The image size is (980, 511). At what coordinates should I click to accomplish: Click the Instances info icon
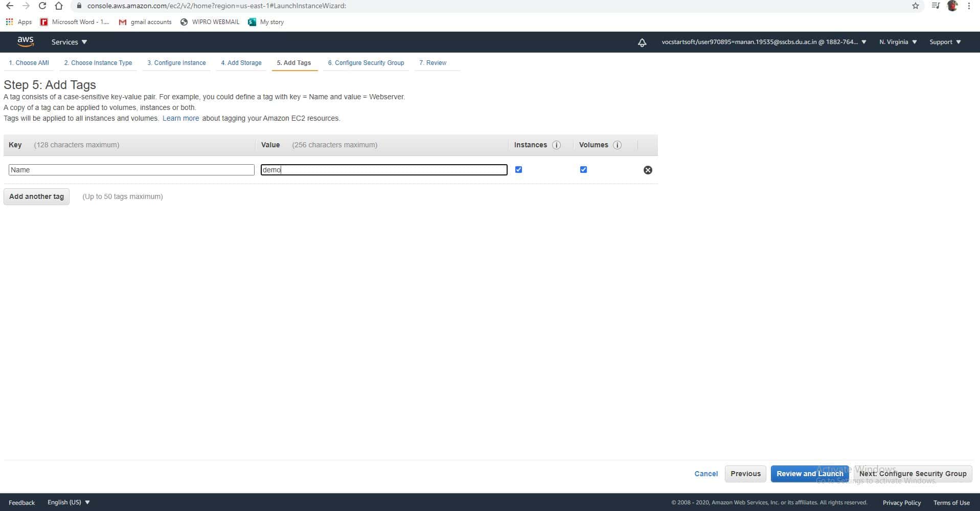557,145
